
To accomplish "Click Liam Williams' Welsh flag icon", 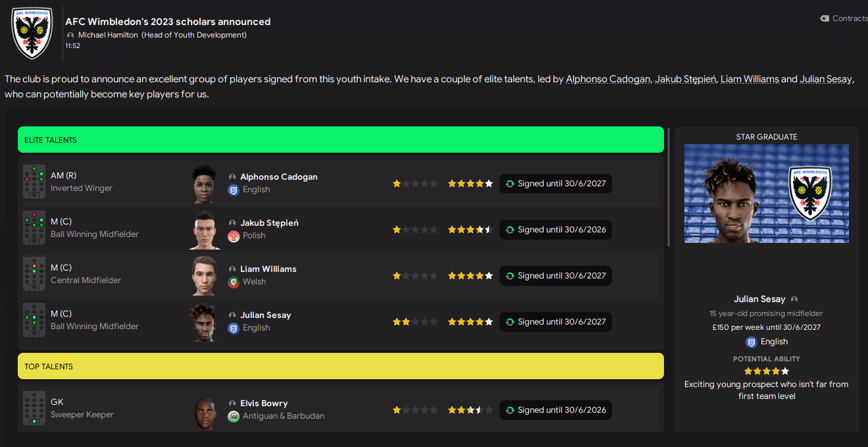I will [x=234, y=282].
